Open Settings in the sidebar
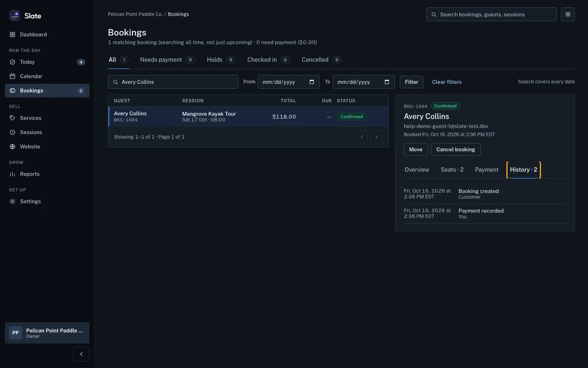The image size is (588, 368). click(47, 202)
